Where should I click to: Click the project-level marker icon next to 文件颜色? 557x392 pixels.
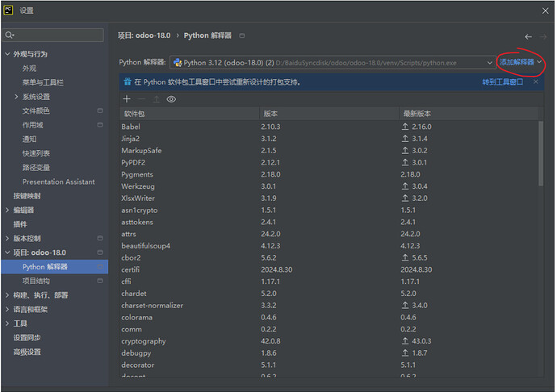click(100, 111)
